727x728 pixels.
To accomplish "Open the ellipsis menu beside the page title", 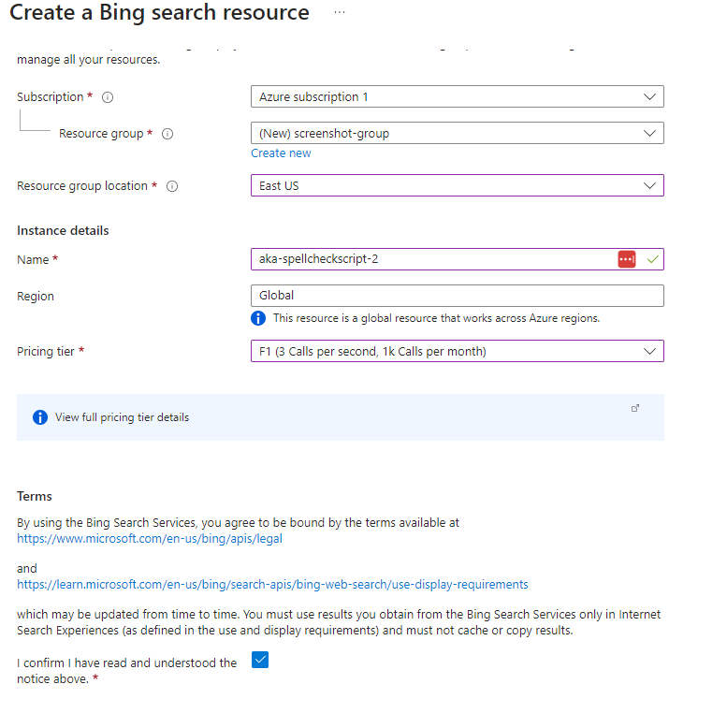I will tap(339, 12).
